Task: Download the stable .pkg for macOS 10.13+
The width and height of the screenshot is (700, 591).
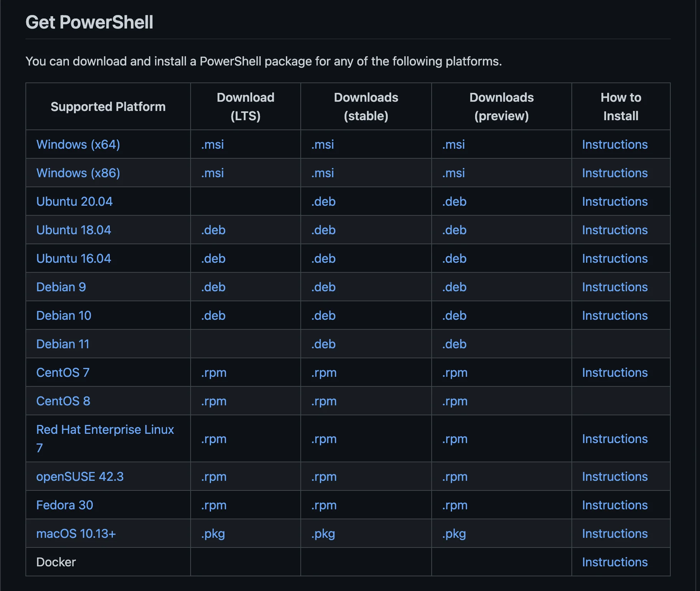Action: click(x=323, y=534)
